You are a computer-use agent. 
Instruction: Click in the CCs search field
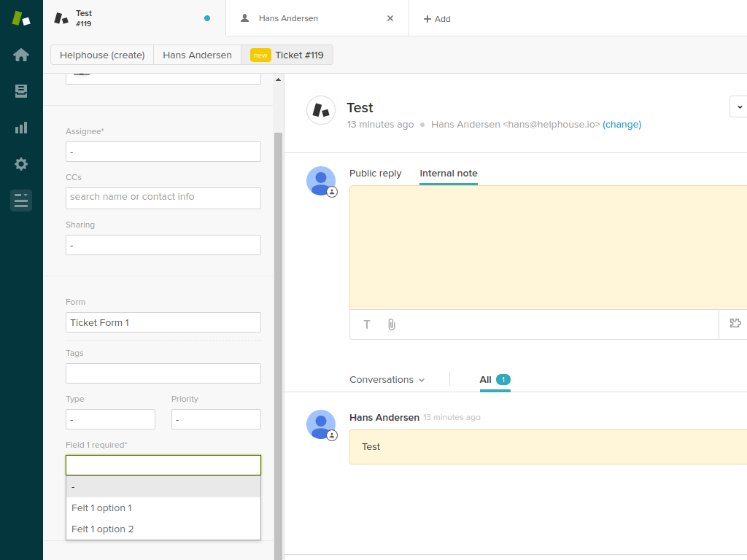(163, 198)
